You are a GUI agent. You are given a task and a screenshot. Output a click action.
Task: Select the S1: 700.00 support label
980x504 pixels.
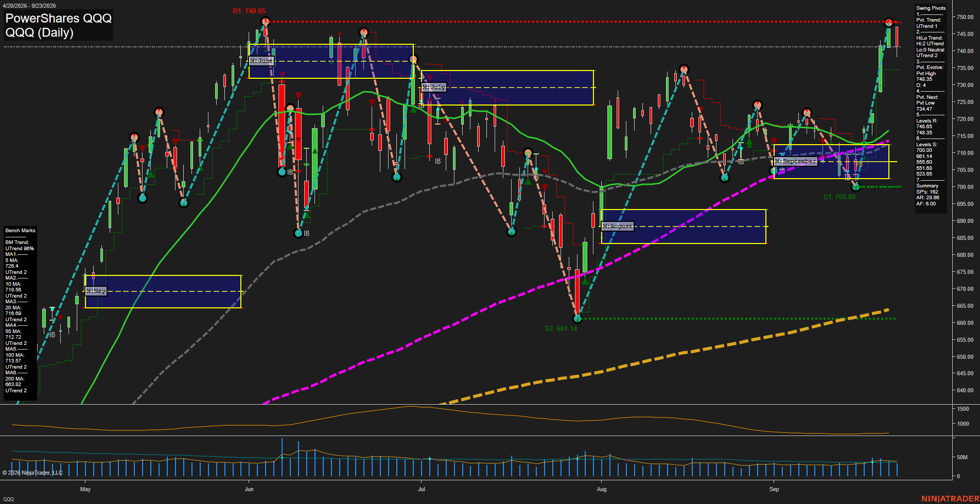tap(839, 197)
